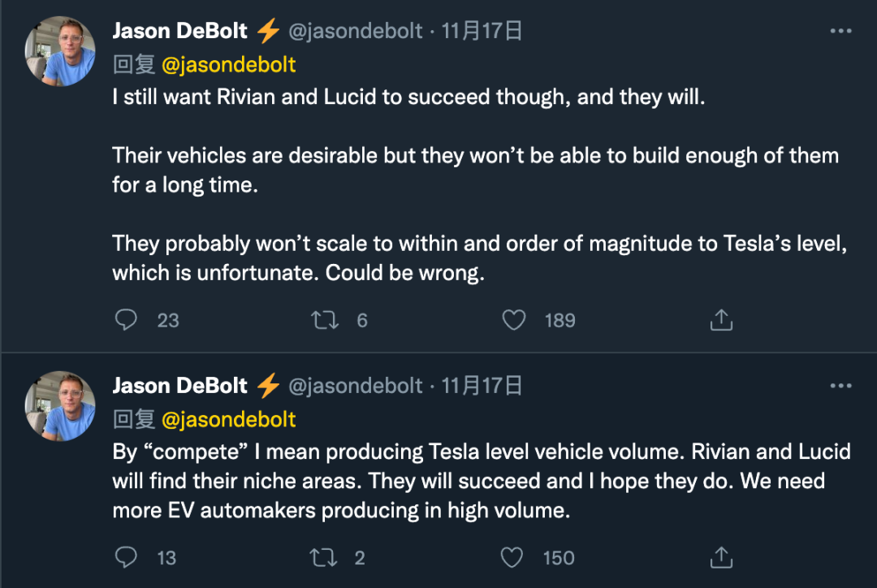Reply to the second tweet with 13 replies
This screenshot has width=877, height=588.
click(126, 557)
